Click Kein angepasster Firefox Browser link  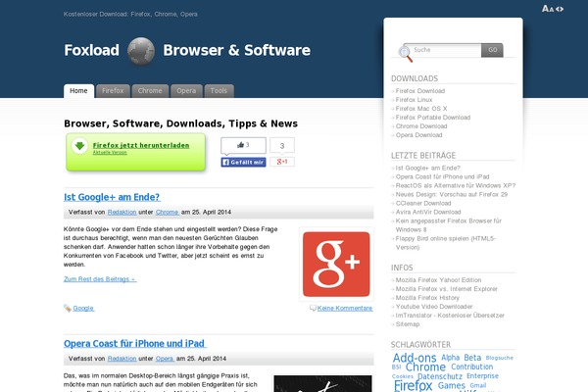coord(449,225)
